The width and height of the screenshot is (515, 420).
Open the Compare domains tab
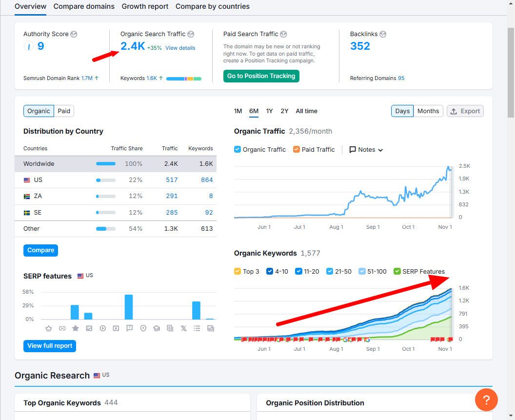[x=84, y=6]
